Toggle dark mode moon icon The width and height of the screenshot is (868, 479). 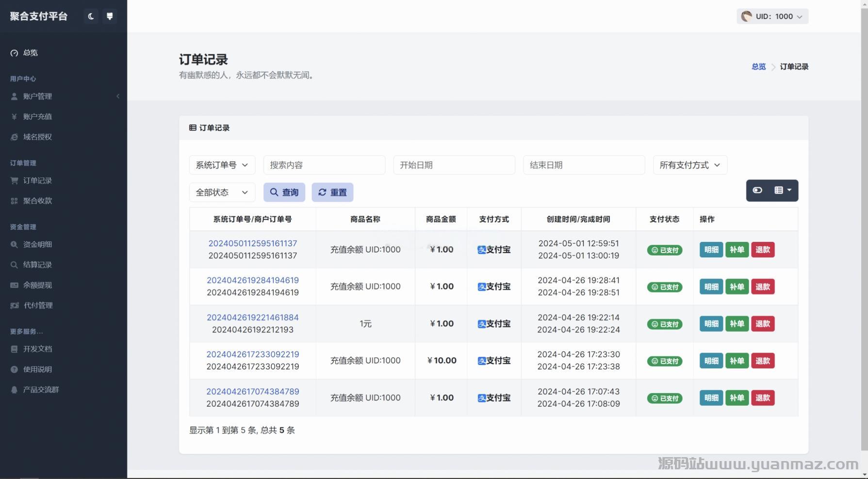pyautogui.click(x=91, y=16)
